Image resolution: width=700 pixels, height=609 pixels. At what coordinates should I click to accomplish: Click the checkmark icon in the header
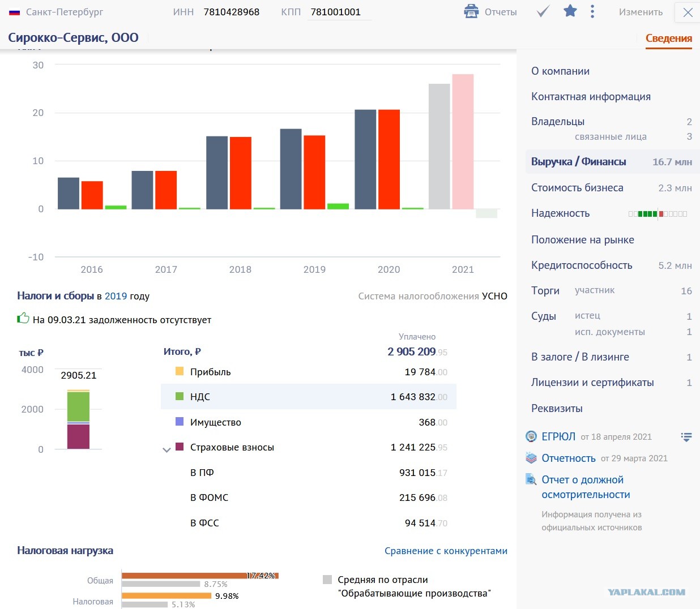(x=543, y=11)
